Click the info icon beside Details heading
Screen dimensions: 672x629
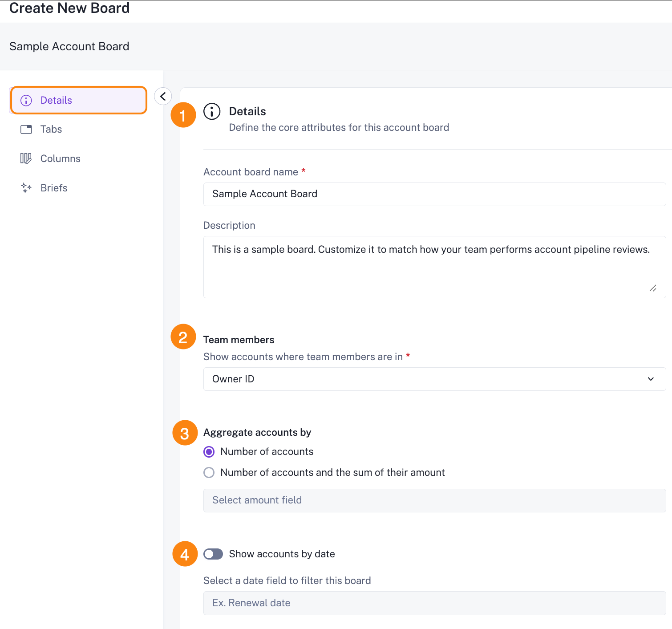click(x=212, y=111)
